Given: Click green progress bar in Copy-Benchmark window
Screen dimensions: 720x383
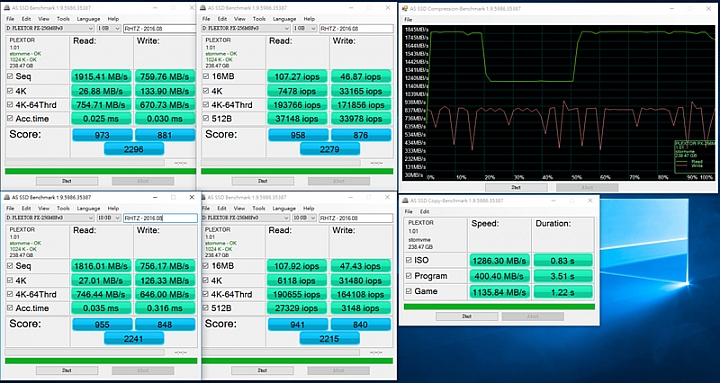Looking at the screenshot, I should (x=499, y=307).
